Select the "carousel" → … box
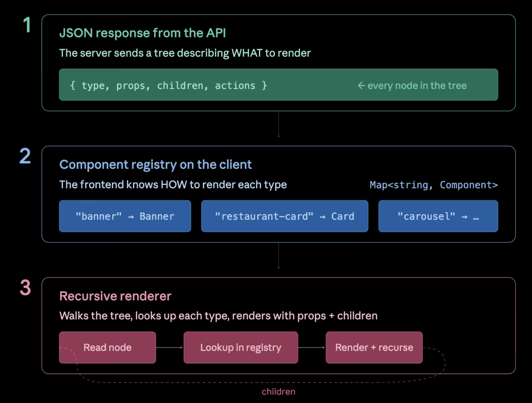The image size is (532, 403). (438, 216)
